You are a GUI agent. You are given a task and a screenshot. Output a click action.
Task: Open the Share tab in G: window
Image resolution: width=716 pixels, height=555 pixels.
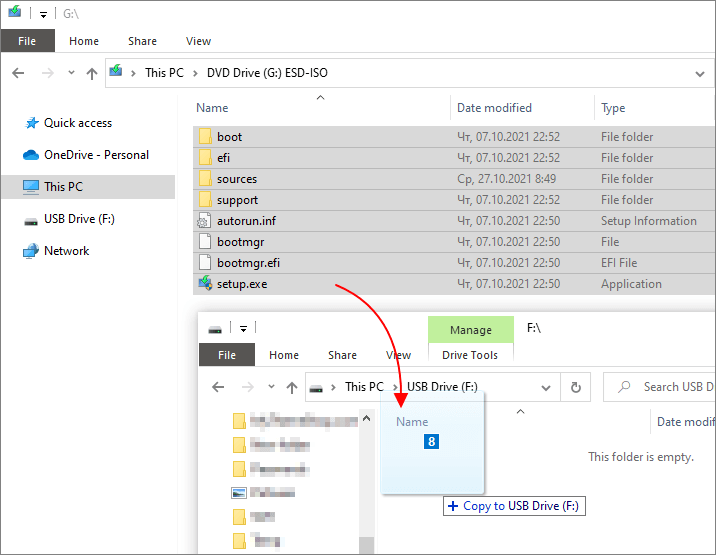142,41
